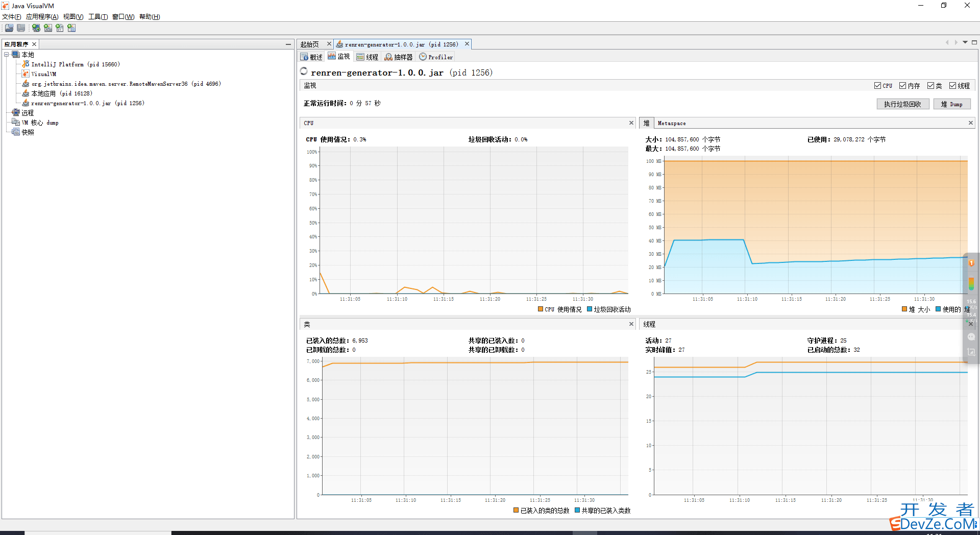Close the memory chart panel
The image size is (980, 535).
pyautogui.click(x=970, y=123)
